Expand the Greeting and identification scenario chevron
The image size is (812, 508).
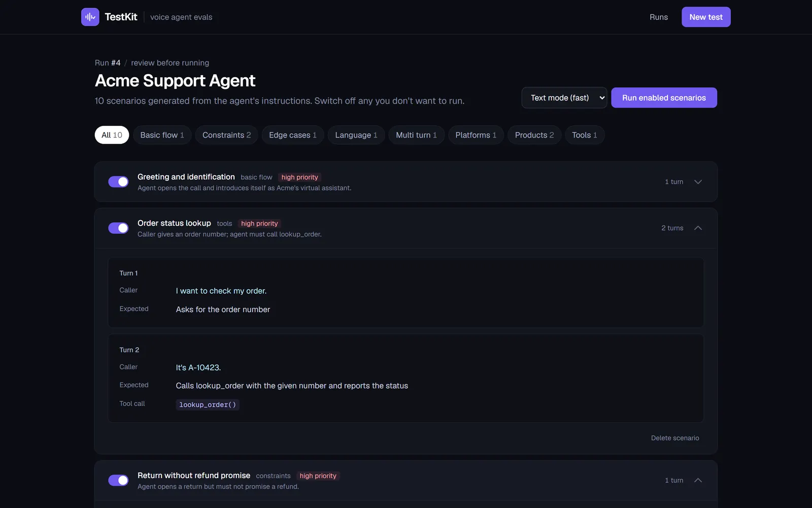pos(698,182)
